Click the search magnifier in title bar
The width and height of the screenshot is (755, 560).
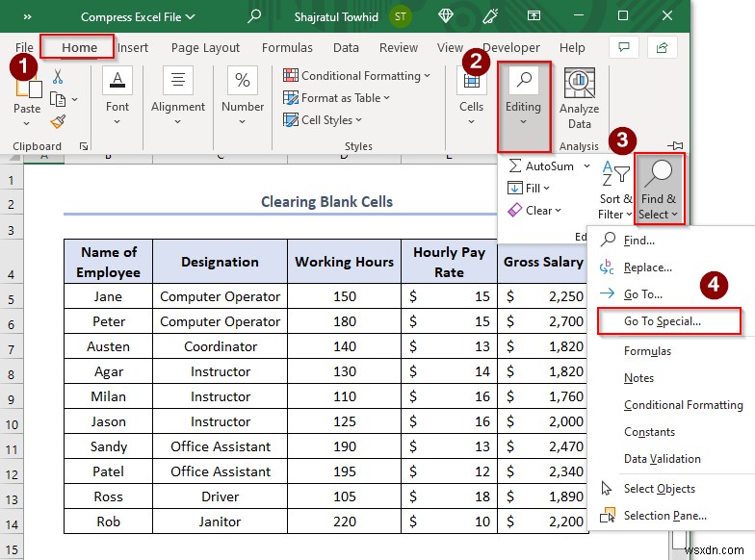coord(254,16)
